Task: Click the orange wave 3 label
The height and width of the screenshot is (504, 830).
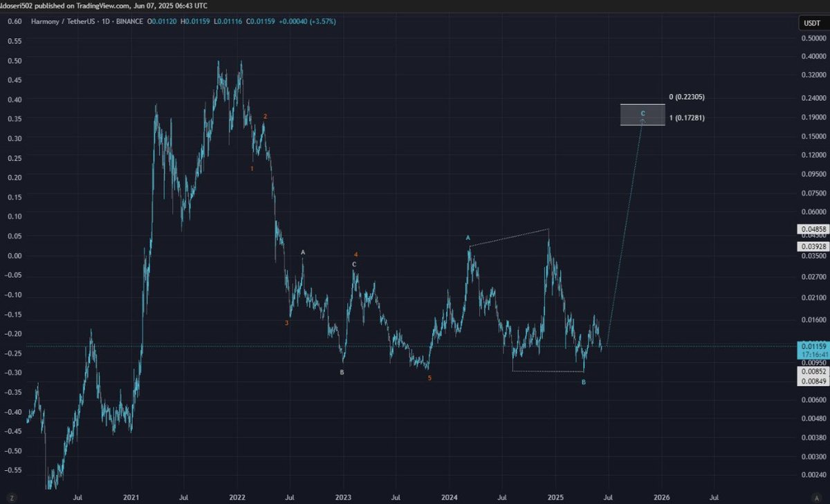Action: click(288, 323)
